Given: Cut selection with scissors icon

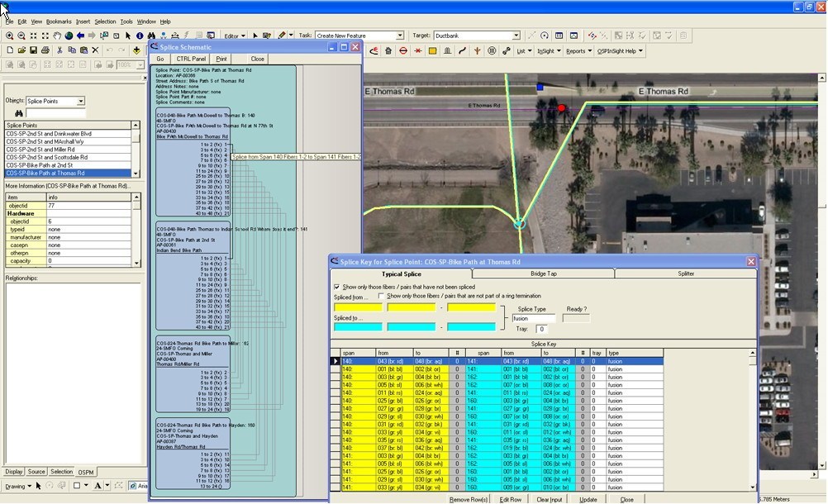Looking at the screenshot, I should pyautogui.click(x=59, y=50).
